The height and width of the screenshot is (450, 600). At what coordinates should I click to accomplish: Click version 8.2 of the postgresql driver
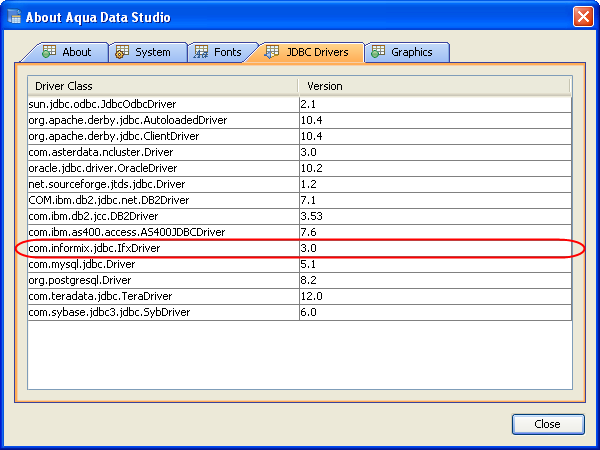(x=308, y=280)
